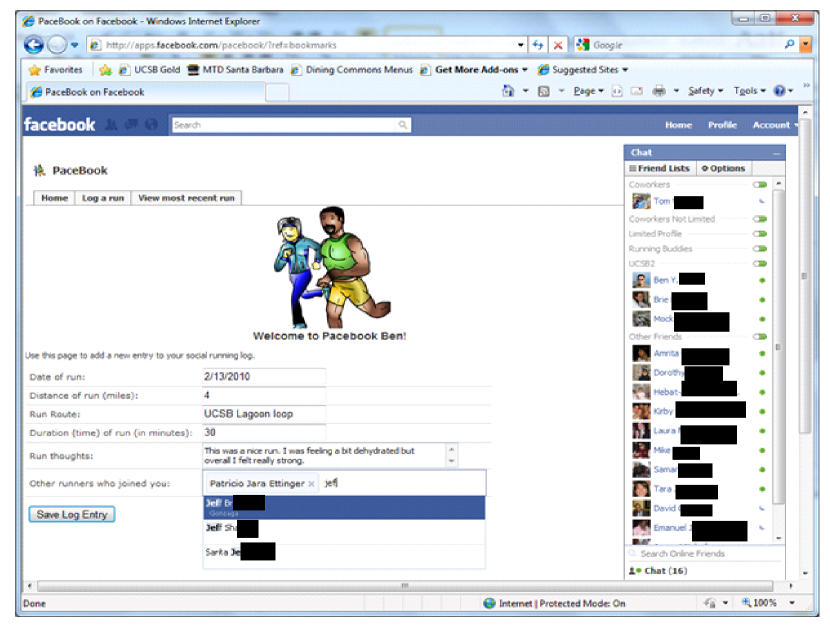Click the security zone globe icon in status bar
This screenshot has width=830, height=631.
pos(490,603)
